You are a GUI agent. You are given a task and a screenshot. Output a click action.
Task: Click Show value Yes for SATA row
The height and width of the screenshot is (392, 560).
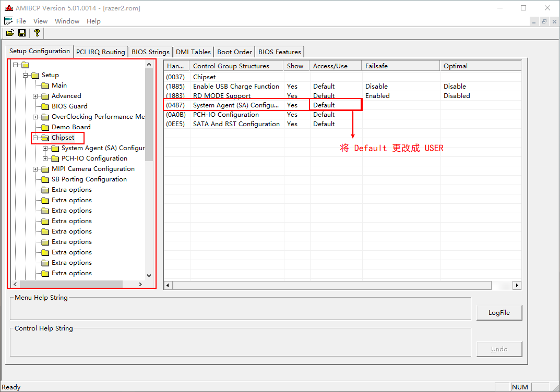pos(292,124)
